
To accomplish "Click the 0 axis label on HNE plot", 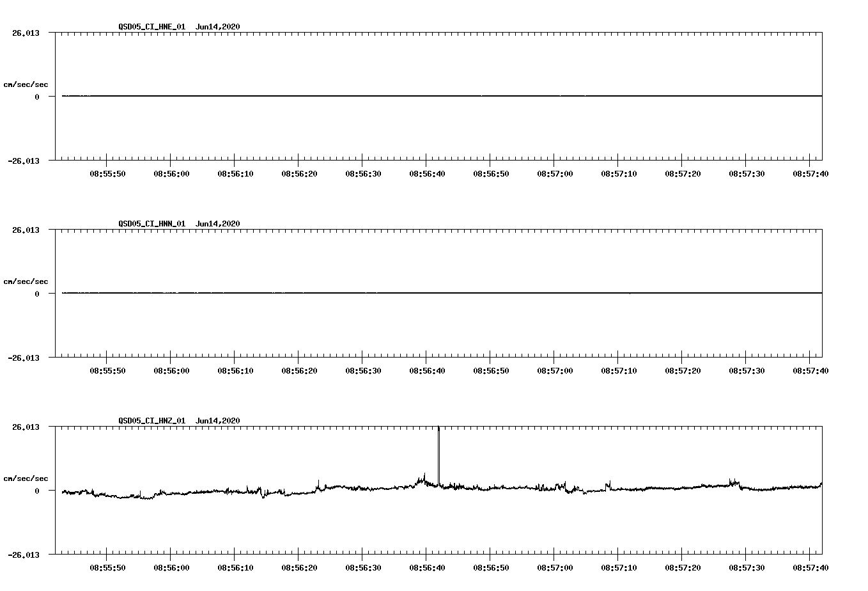I will (37, 97).
